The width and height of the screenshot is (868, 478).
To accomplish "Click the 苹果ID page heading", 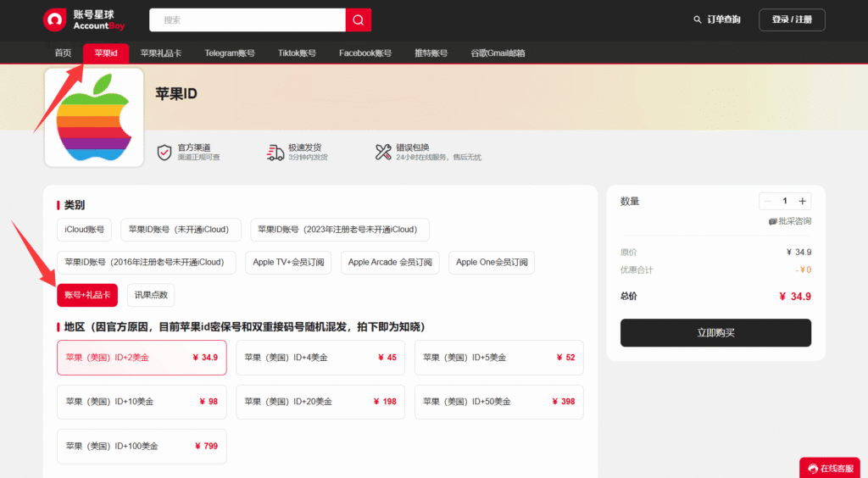I will tap(176, 93).
